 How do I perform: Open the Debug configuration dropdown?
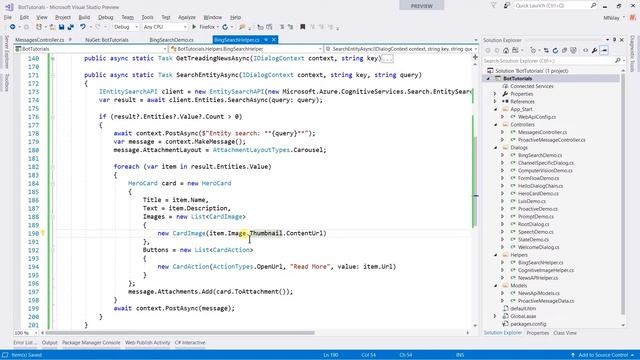click(x=126, y=27)
